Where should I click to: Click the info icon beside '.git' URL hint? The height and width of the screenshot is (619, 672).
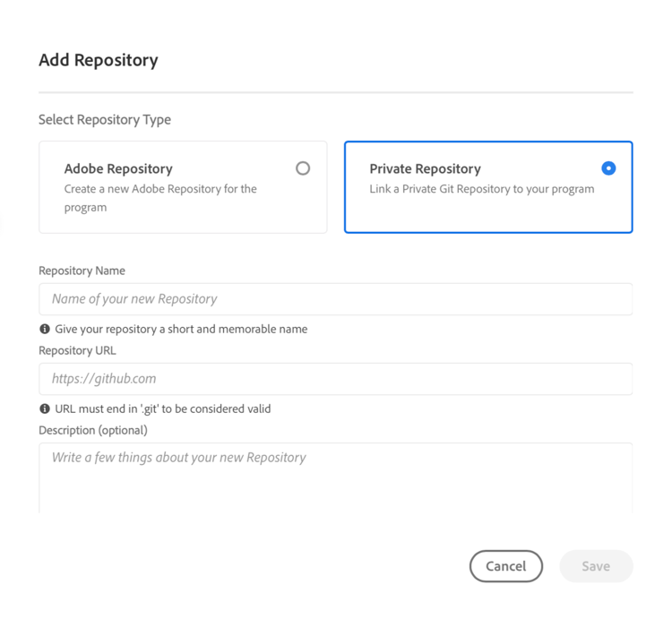point(45,408)
